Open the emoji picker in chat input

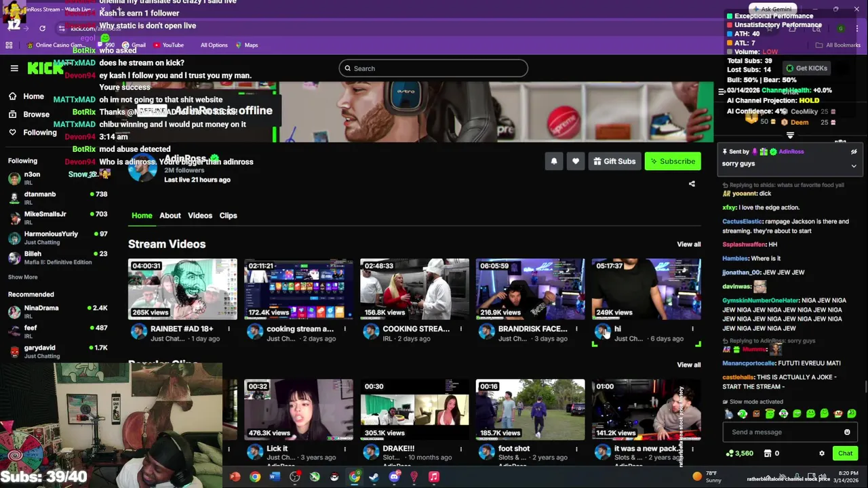tap(847, 432)
